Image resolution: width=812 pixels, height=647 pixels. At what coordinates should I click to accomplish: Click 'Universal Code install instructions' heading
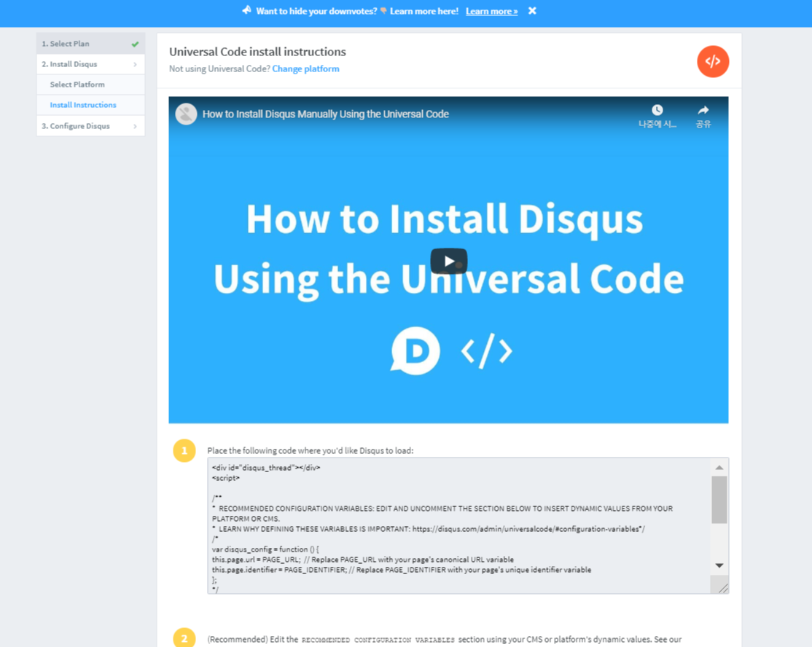(x=257, y=52)
